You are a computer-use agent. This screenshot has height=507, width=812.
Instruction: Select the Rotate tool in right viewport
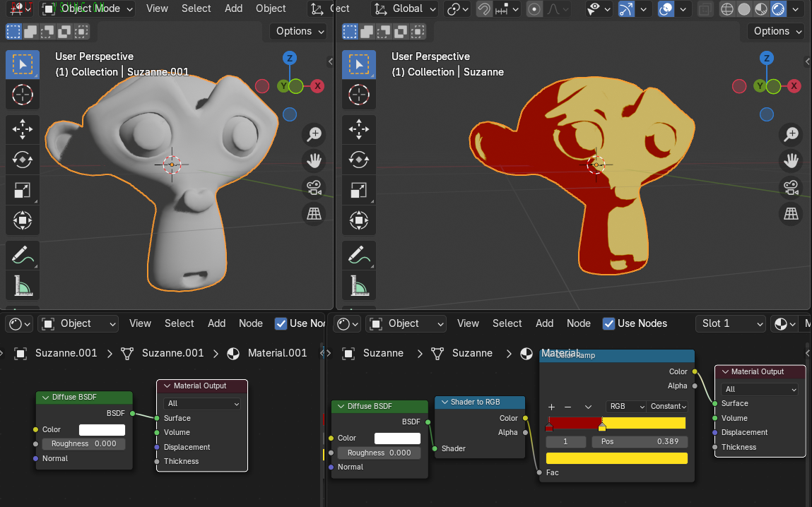pos(359,160)
